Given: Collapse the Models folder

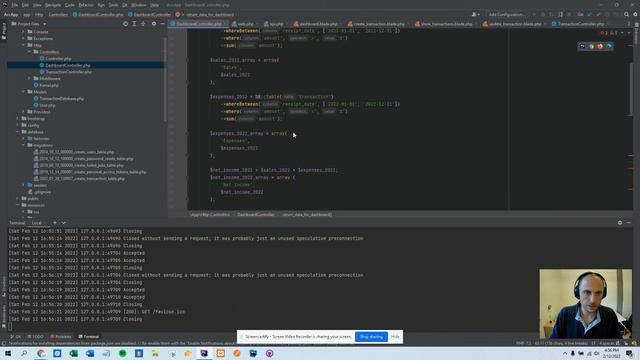Looking at the screenshot, I should pos(24,92).
